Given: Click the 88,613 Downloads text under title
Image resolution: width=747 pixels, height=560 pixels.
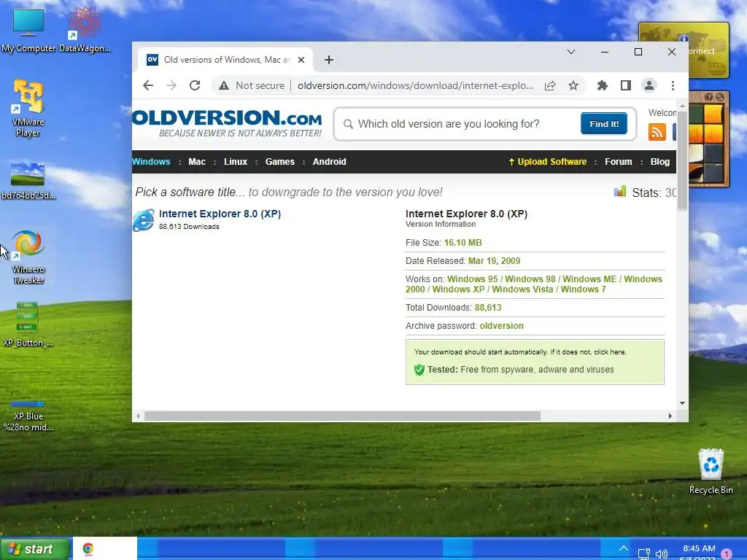Looking at the screenshot, I should pyautogui.click(x=189, y=227).
